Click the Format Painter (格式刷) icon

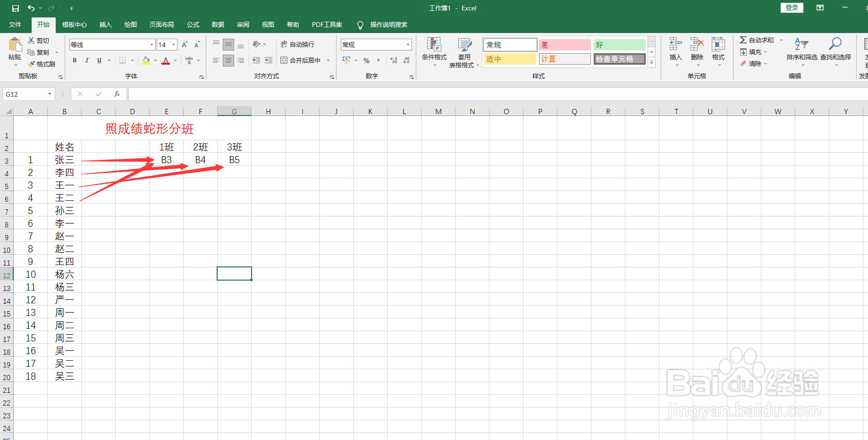(31, 64)
